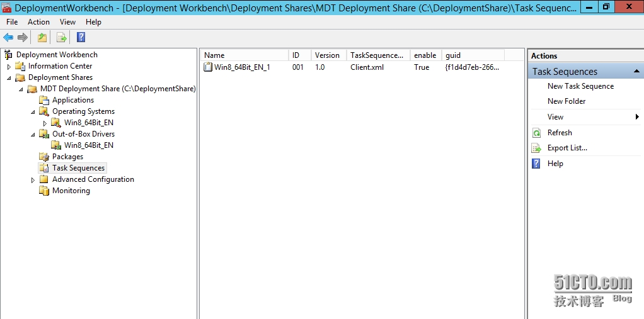Click the Export List toolbar icon
Image resolution: width=644 pixels, height=319 pixels.
click(62, 38)
